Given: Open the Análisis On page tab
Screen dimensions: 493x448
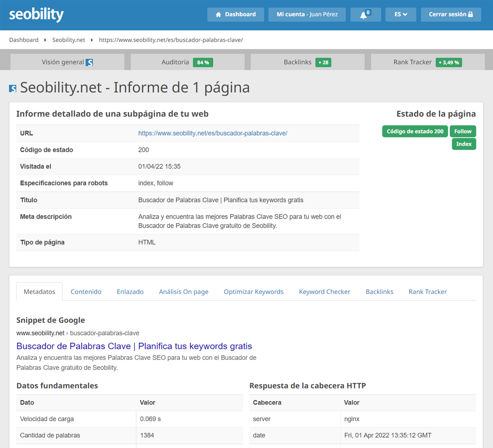Looking at the screenshot, I should pyautogui.click(x=184, y=292).
